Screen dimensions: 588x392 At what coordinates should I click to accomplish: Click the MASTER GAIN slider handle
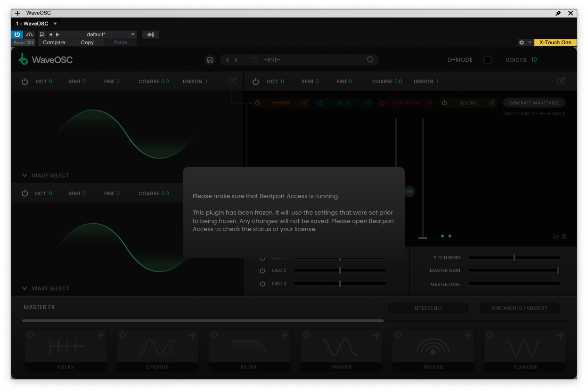click(558, 271)
